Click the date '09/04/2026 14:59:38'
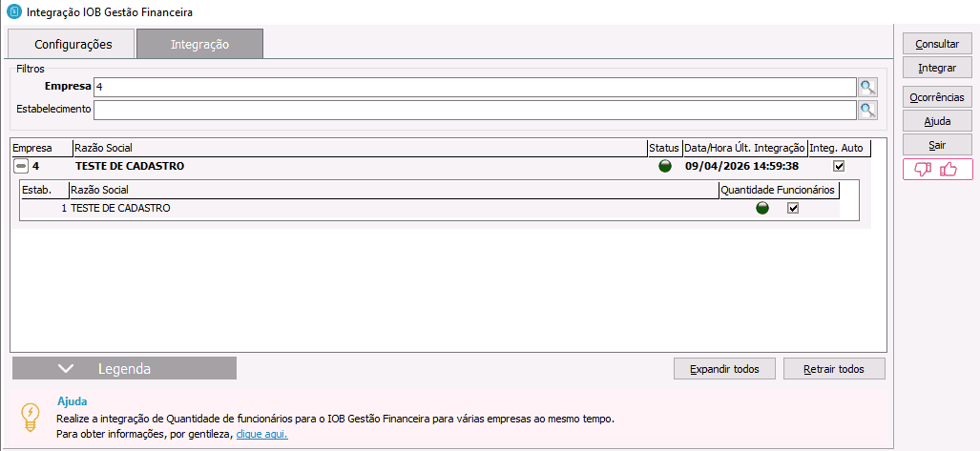 coord(741,166)
